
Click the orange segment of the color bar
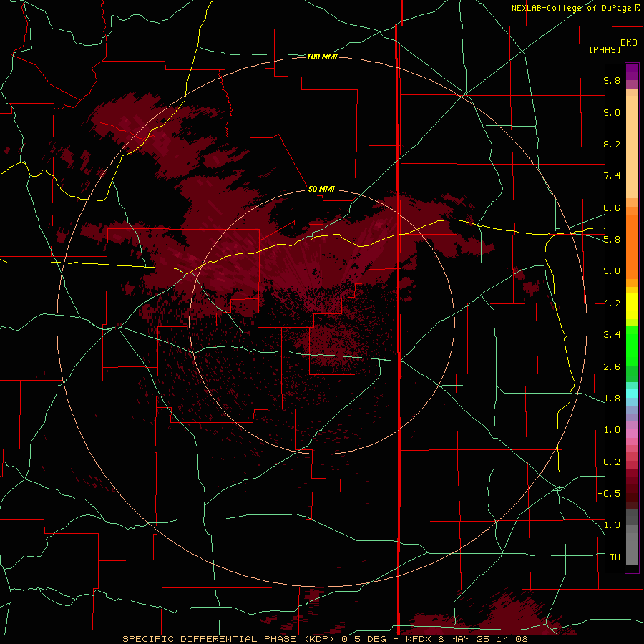(x=632, y=247)
